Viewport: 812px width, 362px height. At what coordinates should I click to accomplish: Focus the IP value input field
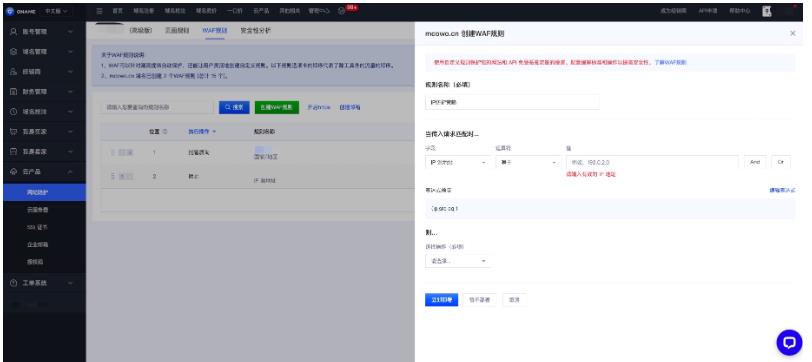[652, 162]
